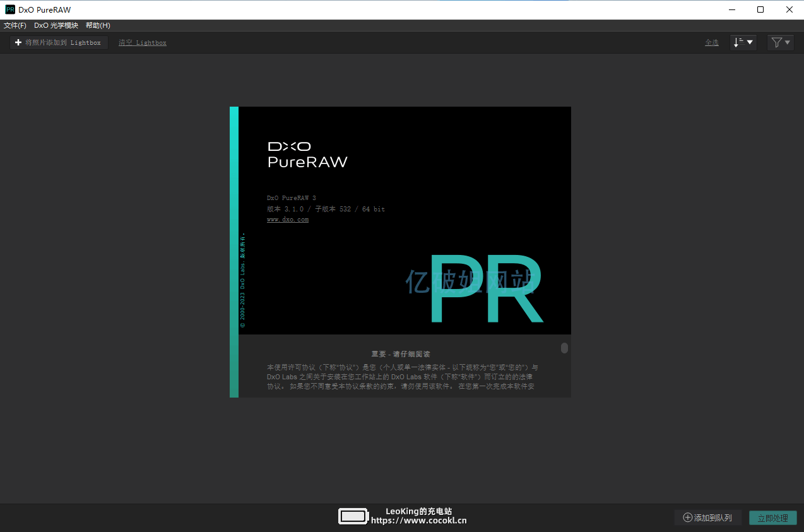
Task: Click the 添加到队列 button
Action: [x=708, y=517]
